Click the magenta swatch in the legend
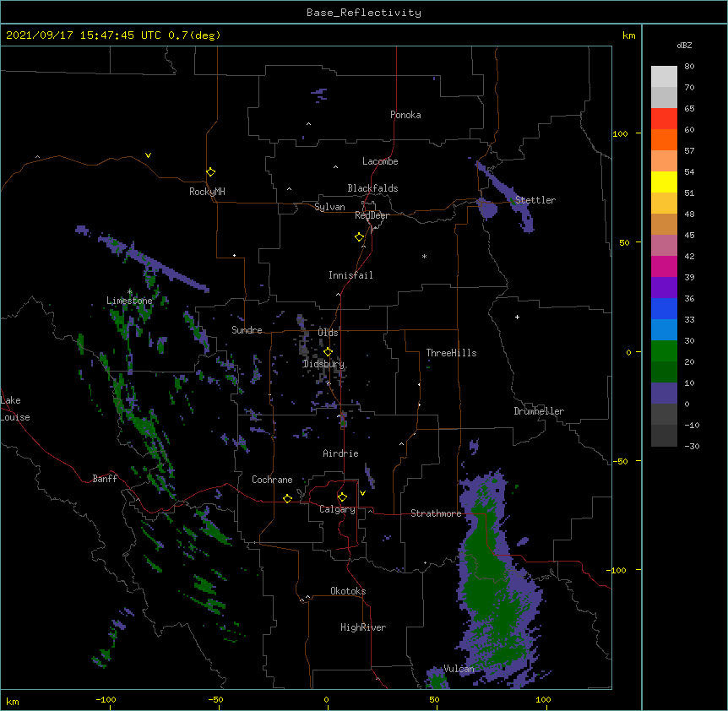 (664, 266)
